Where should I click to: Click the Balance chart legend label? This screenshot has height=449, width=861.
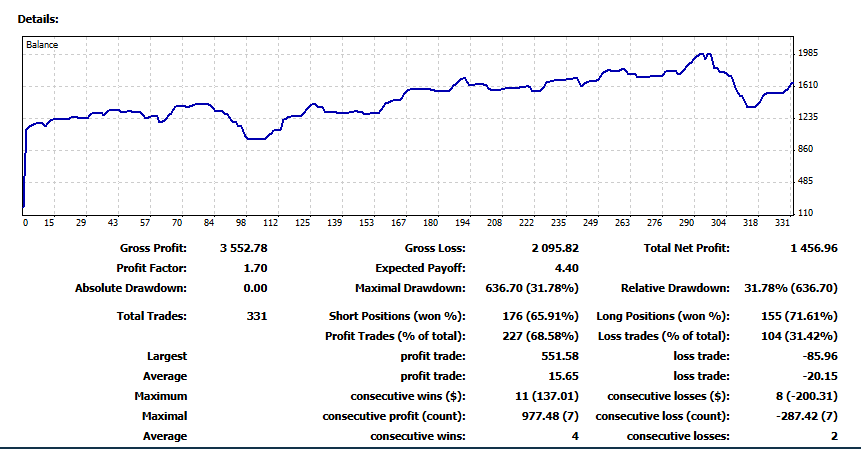click(x=42, y=45)
